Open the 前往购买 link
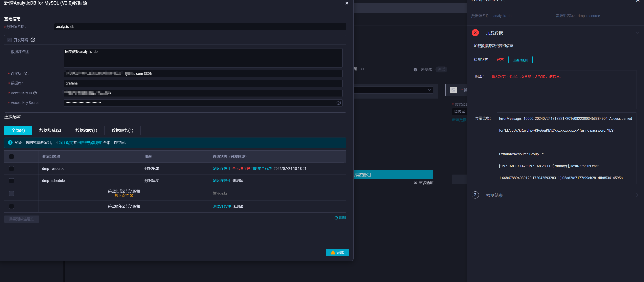Image resolution: width=644 pixels, height=282 pixels. point(65,143)
